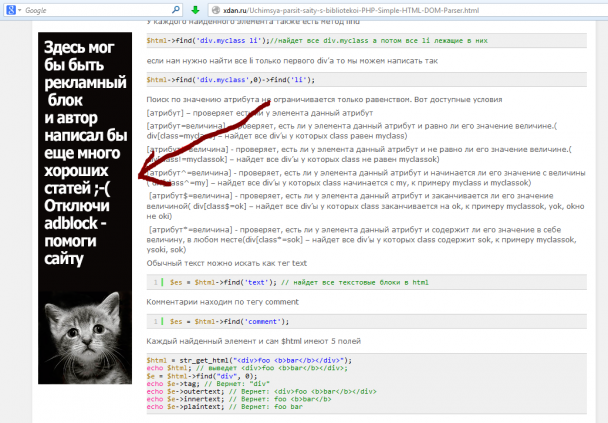This screenshot has width=608, height=423.
Task: Click the echo $e->plaintext code line
Action: (225, 407)
